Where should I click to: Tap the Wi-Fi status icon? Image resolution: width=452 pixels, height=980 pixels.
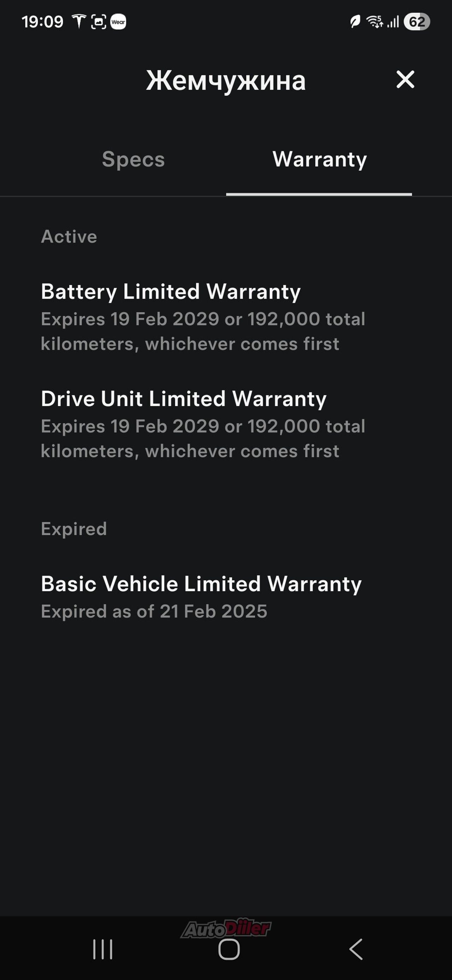click(374, 22)
